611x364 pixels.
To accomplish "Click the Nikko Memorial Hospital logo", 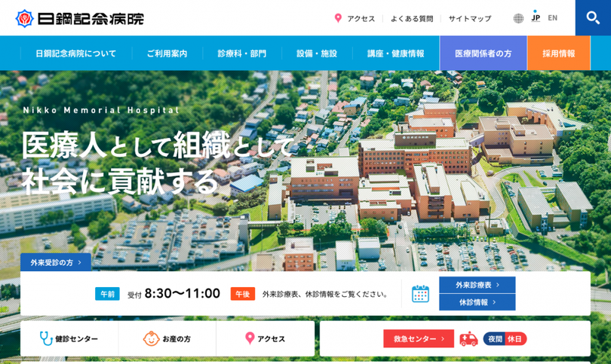I will [x=79, y=18].
